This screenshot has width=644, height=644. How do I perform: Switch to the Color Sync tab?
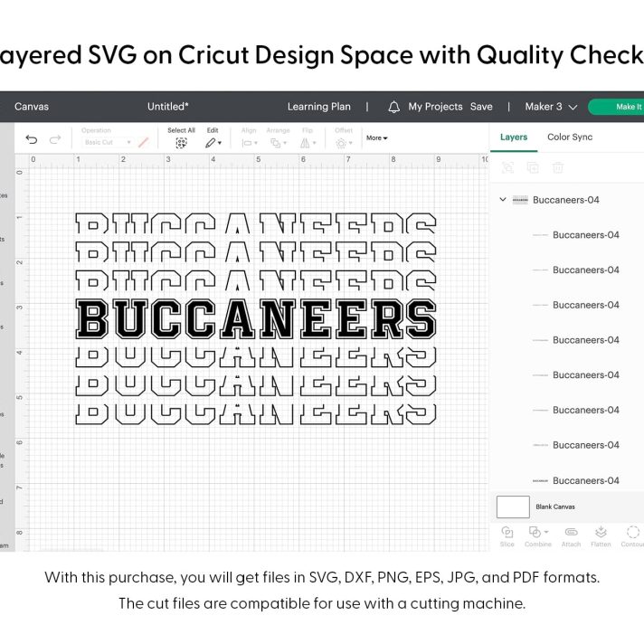570,137
